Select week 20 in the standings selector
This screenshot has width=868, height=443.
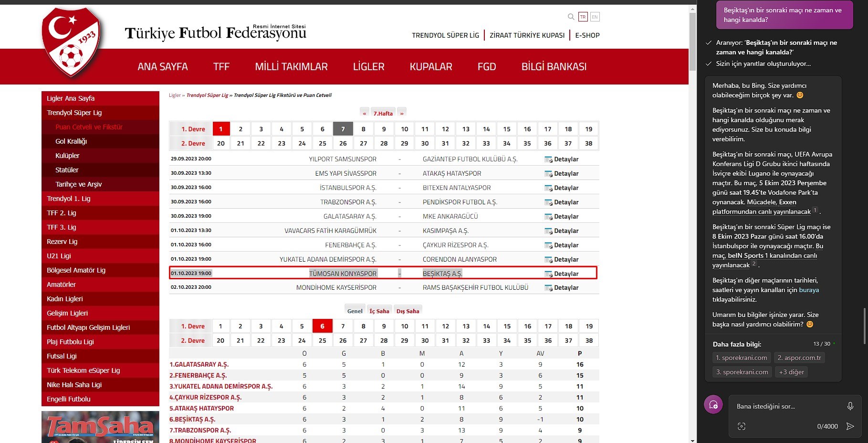coord(220,340)
